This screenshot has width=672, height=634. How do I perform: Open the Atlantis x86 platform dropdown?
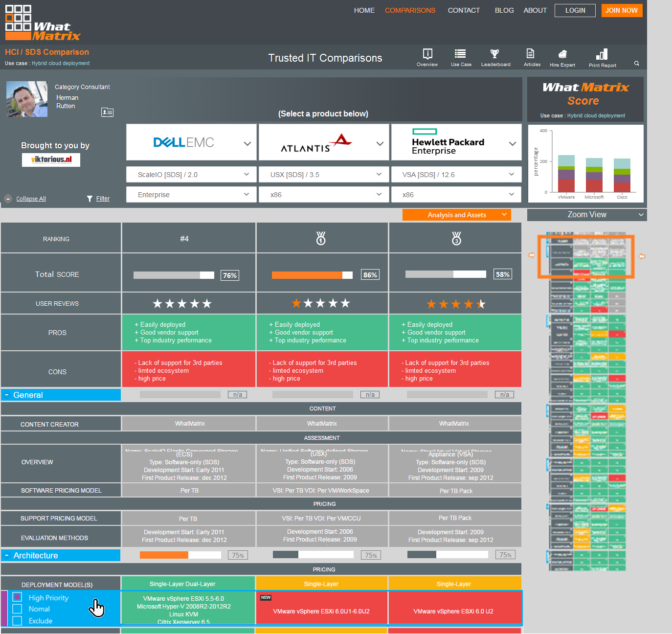[324, 195]
